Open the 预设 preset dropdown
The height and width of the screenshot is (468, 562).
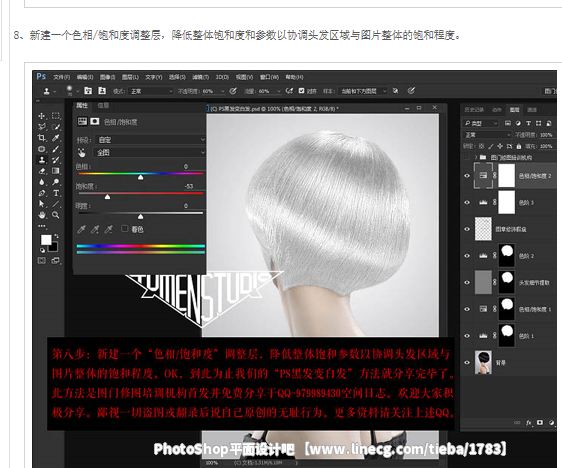pyautogui.click(x=149, y=139)
